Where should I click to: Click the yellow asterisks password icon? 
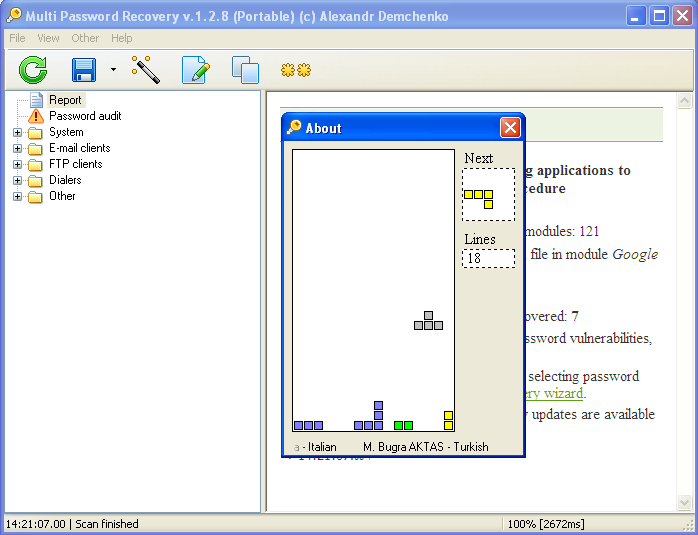296,70
